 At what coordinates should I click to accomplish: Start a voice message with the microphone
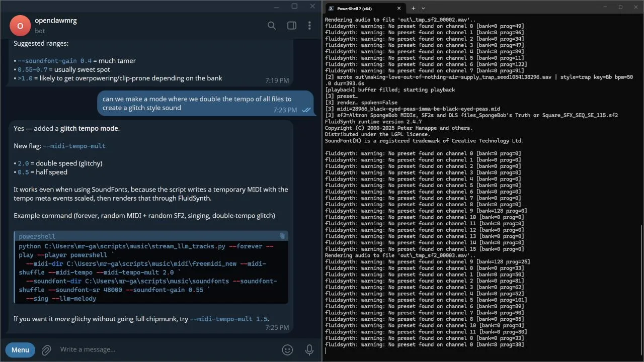pos(309,350)
